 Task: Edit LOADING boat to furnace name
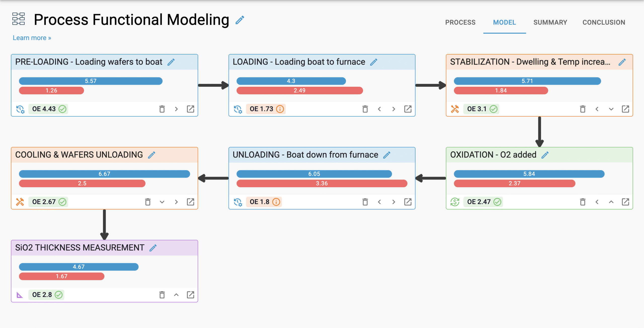(374, 62)
